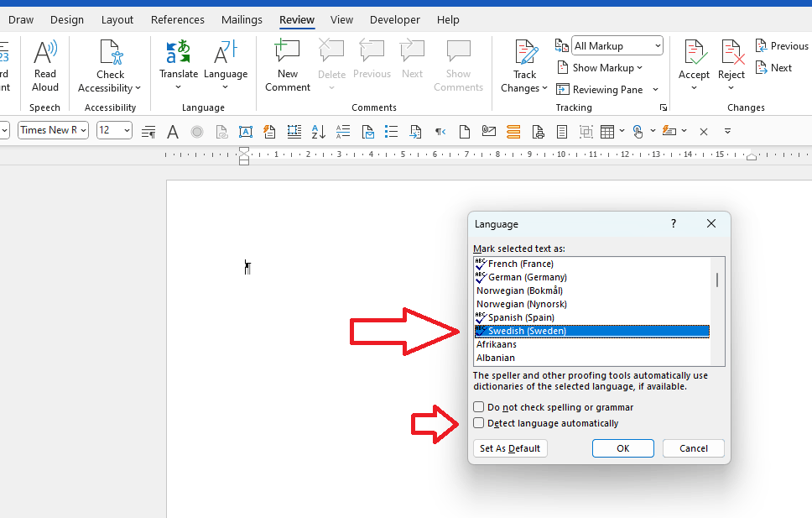Click the orange stacked lines toolbar icon
This screenshot has height=518, width=812.
tap(513, 132)
